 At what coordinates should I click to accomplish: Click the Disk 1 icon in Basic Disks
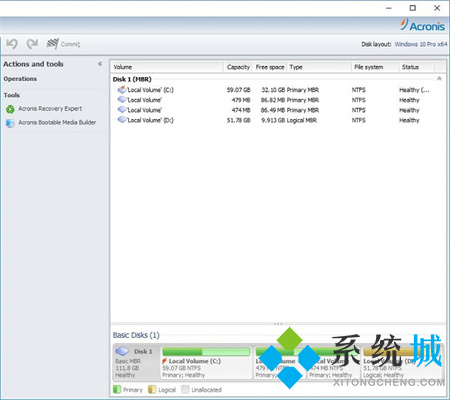click(122, 351)
